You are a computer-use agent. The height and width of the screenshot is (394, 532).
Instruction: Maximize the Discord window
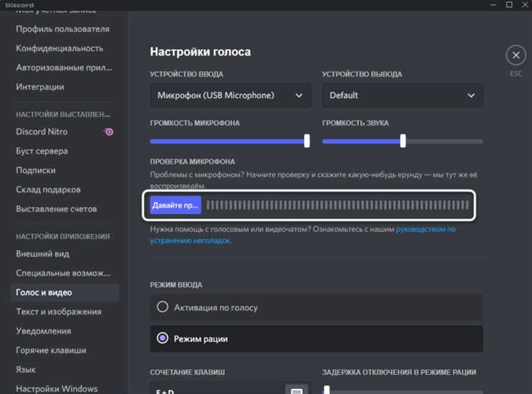point(509,5)
